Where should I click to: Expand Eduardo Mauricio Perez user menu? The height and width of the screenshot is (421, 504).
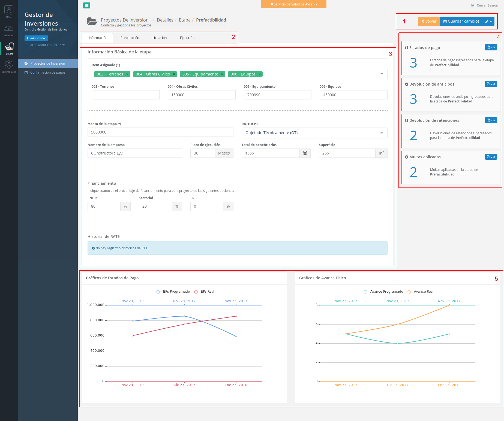point(44,45)
